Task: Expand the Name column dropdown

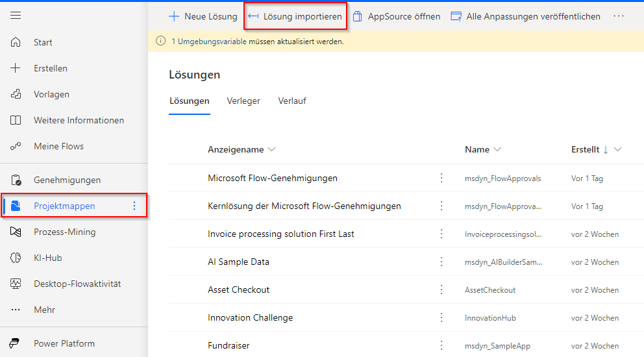Action: tap(497, 149)
